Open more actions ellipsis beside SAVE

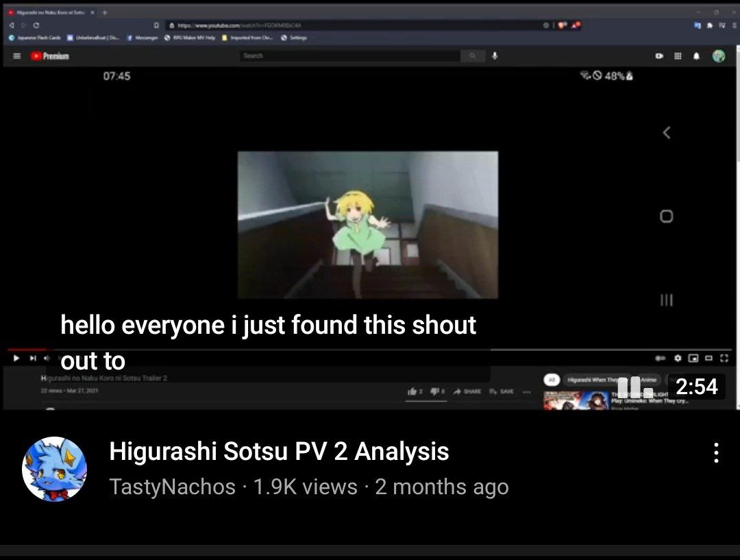coord(527,392)
